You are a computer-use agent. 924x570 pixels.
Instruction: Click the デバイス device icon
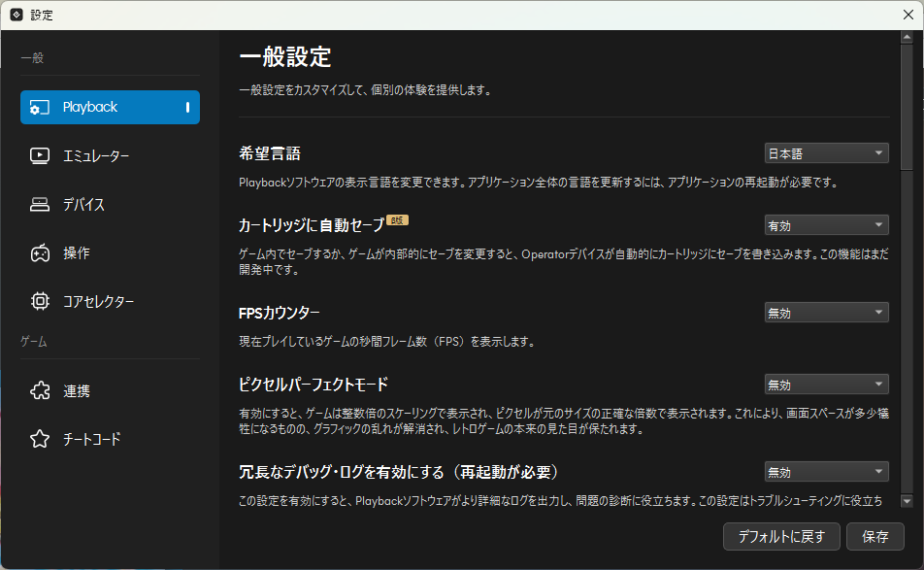40,205
